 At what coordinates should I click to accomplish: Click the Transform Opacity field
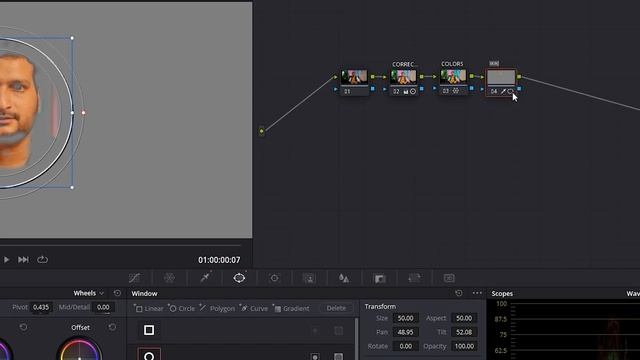464,346
